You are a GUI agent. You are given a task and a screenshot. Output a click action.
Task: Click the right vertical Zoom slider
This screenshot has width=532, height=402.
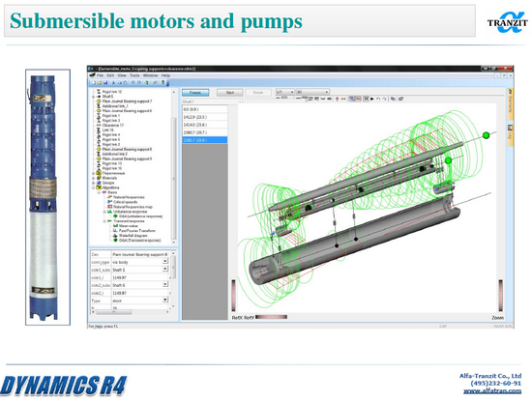click(500, 295)
